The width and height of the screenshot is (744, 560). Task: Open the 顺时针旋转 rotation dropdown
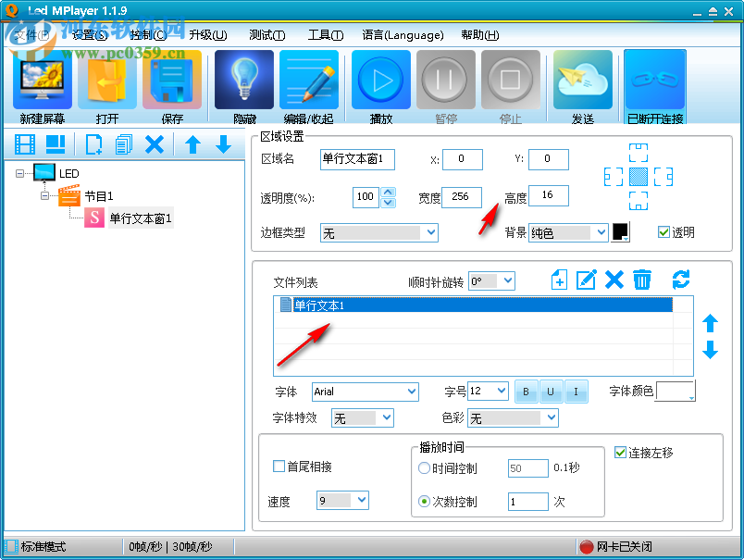(491, 280)
